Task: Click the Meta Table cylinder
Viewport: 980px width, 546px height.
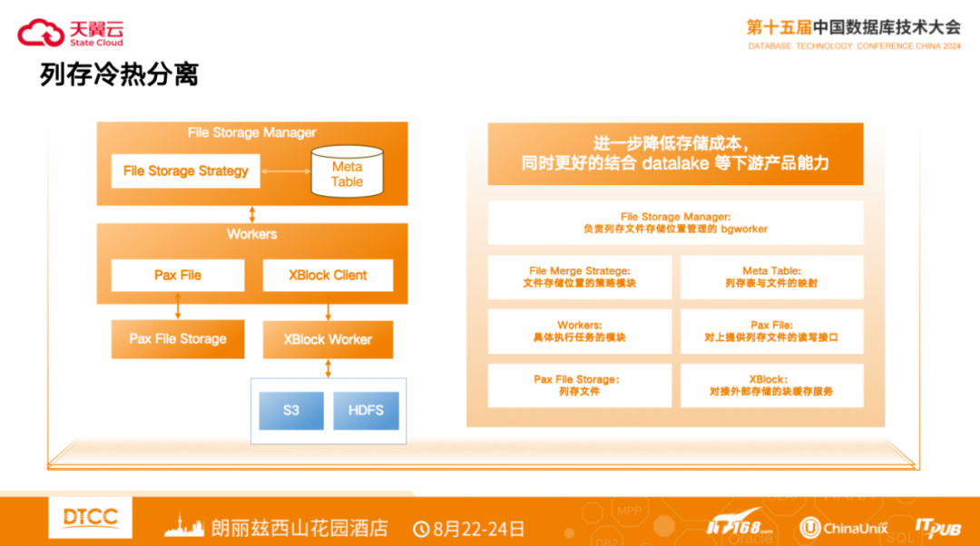Action: pos(347,171)
